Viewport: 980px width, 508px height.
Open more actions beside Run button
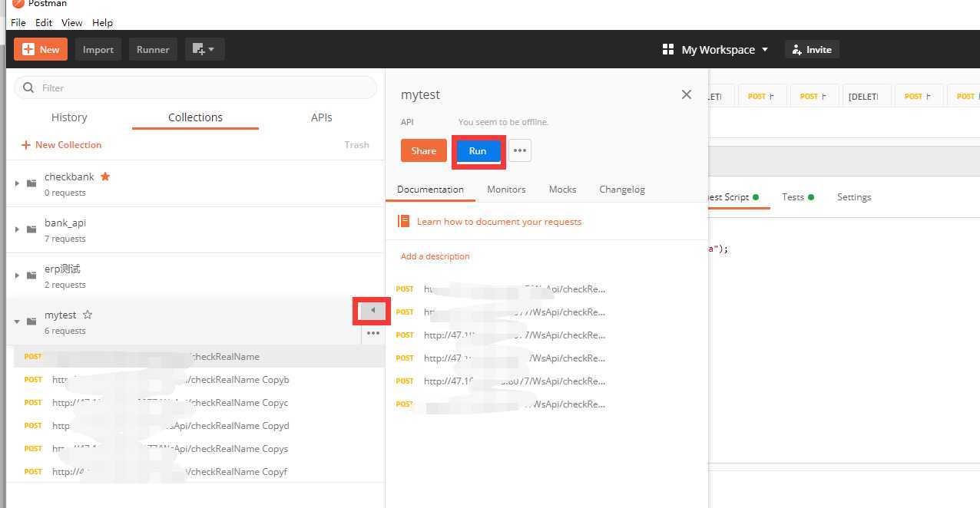(x=520, y=150)
